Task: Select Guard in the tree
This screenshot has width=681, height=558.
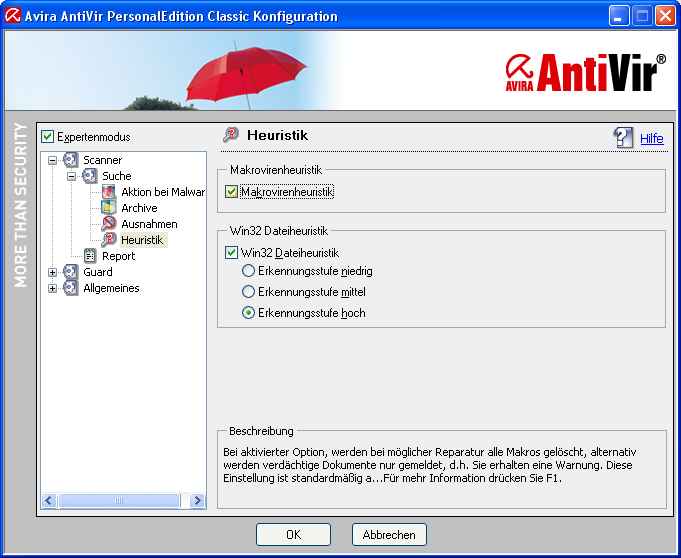Action: click(x=98, y=272)
